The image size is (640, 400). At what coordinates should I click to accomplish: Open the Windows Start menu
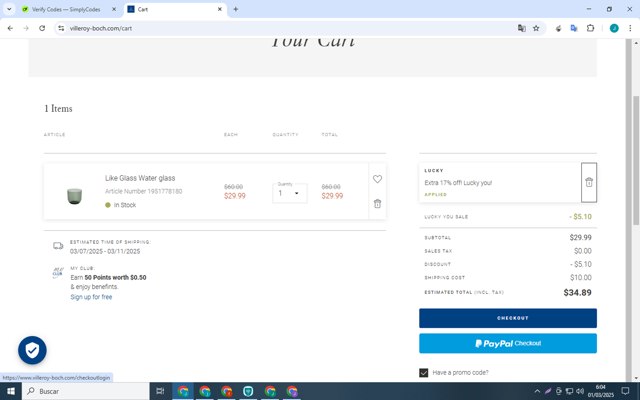coord(11,391)
